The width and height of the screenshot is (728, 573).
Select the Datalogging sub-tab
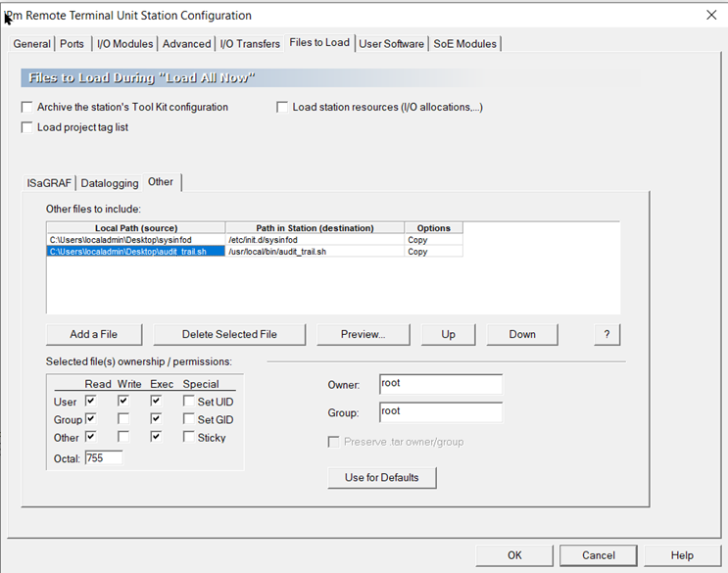(x=110, y=183)
